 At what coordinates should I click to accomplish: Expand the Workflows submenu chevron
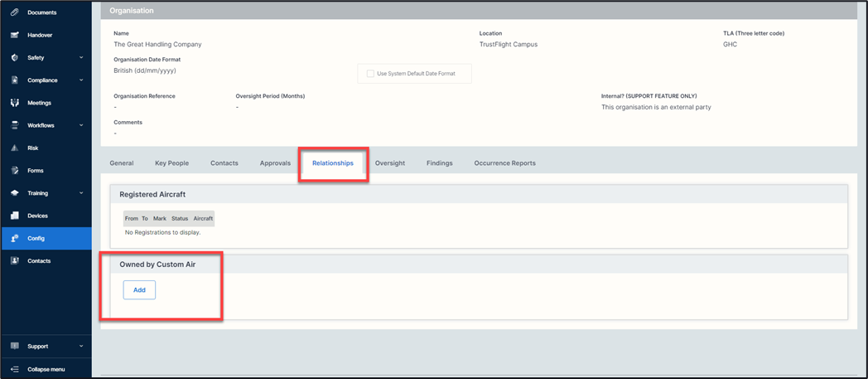tap(81, 125)
